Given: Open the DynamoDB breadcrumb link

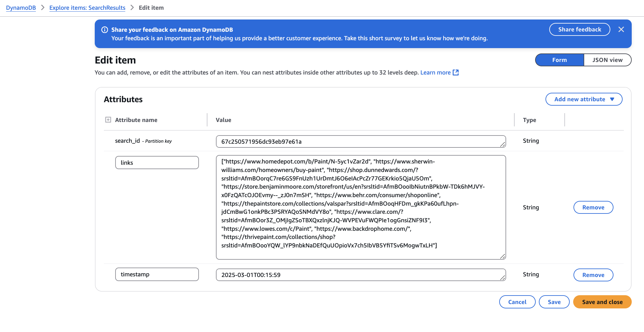Looking at the screenshot, I should 21,8.
